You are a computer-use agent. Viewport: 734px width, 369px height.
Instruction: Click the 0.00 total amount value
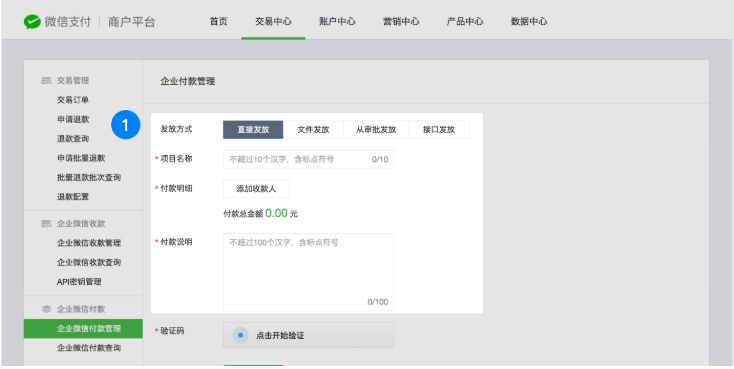coord(276,214)
